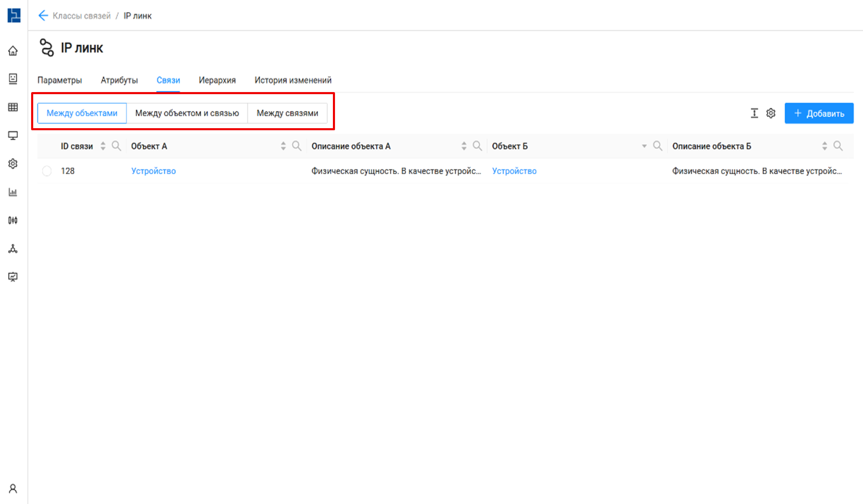Open the bar chart sidebar icon
Screen dimensions: 863x504
[x=13, y=192]
